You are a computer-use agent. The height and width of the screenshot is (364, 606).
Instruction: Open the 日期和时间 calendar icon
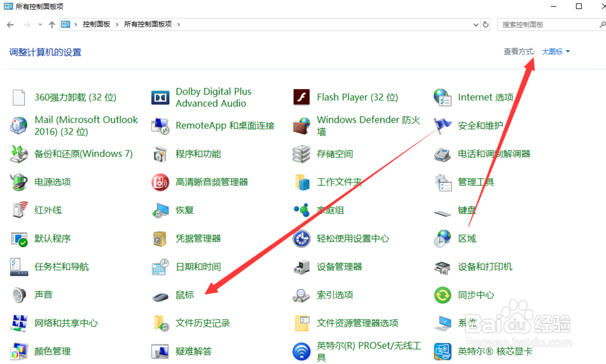pos(160,267)
